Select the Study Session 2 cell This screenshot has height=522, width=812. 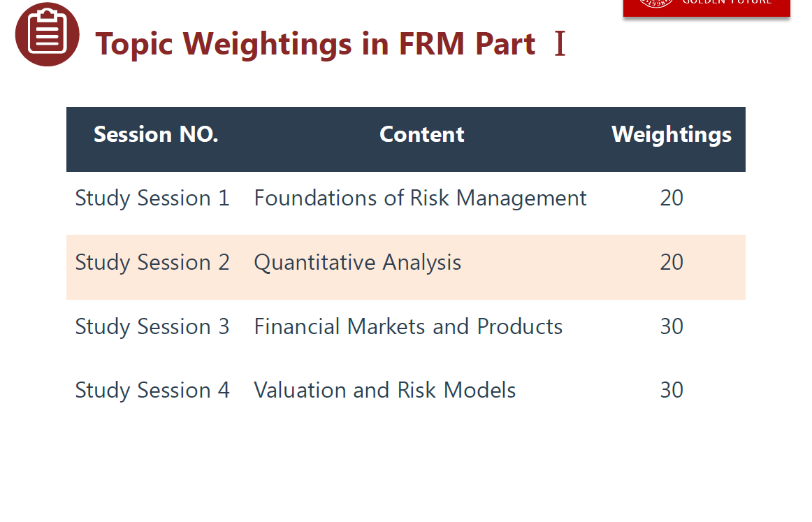[152, 263]
